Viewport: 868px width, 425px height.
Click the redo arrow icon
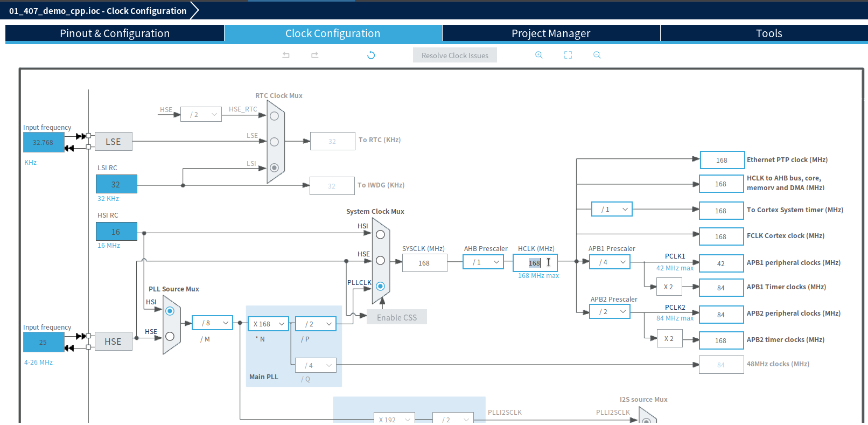point(315,55)
